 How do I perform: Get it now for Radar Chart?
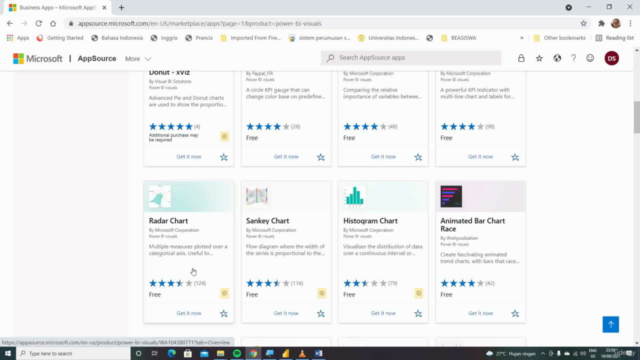pyautogui.click(x=189, y=313)
